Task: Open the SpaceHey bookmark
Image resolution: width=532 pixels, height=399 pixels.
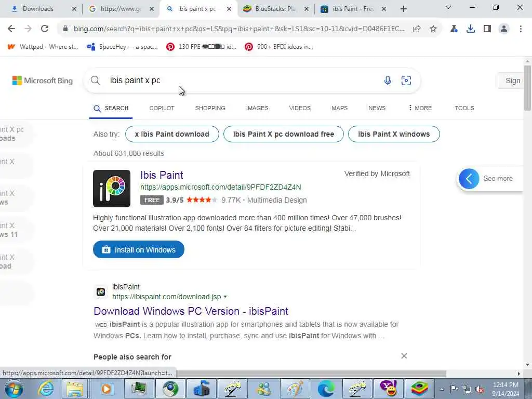Action: click(x=122, y=47)
